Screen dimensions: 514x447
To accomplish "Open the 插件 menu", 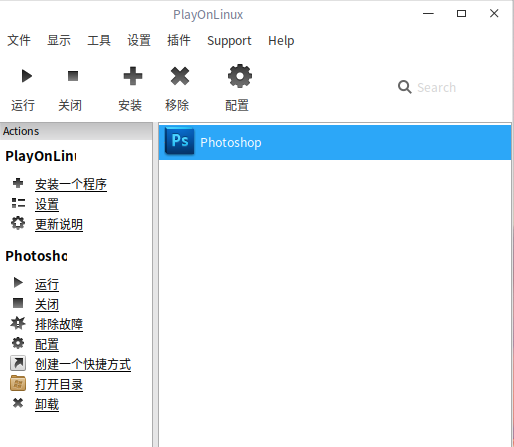I will tap(179, 40).
